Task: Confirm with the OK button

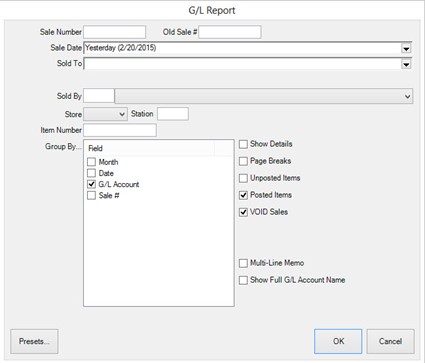Action: (338, 341)
